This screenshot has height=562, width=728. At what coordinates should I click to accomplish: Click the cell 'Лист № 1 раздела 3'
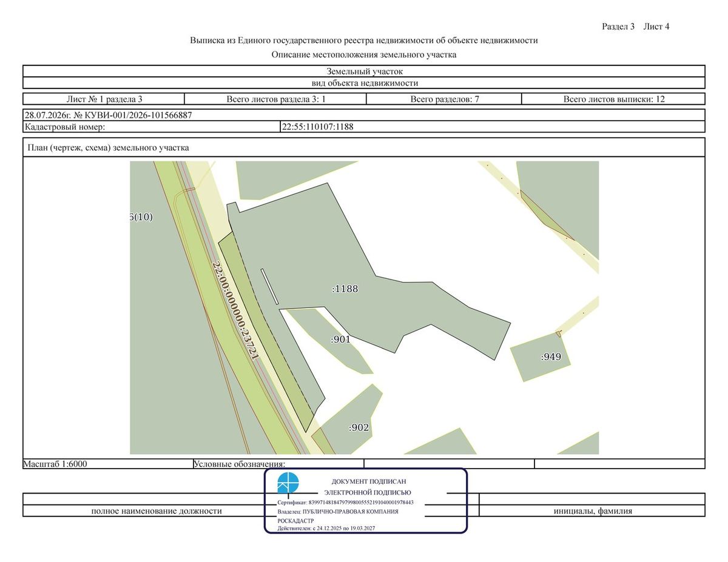(x=104, y=99)
